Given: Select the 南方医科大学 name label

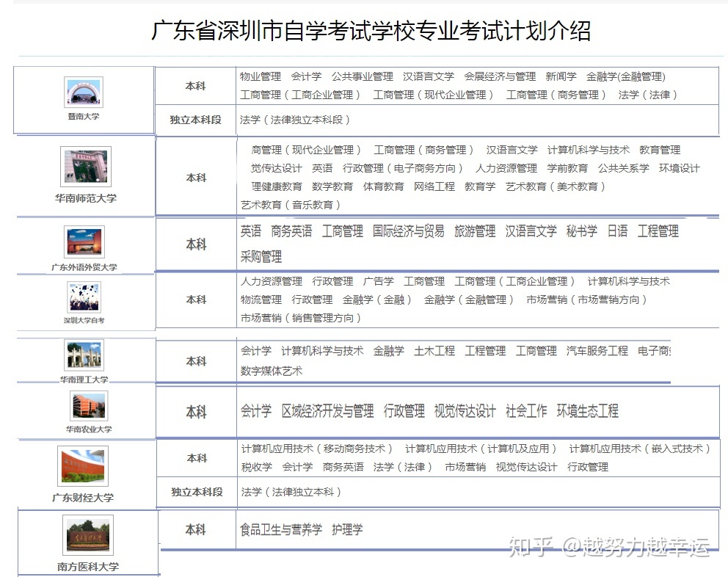Looking at the screenshot, I should click(88, 567).
